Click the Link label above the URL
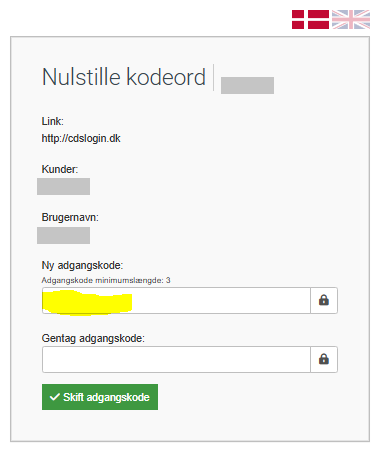This screenshot has width=380, height=452. (x=53, y=121)
